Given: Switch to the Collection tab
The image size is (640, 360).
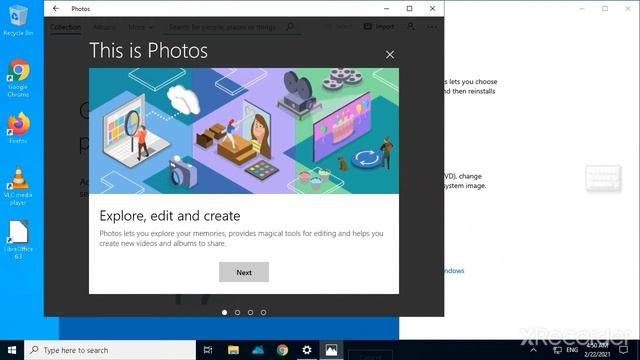Looking at the screenshot, I should tap(65, 27).
